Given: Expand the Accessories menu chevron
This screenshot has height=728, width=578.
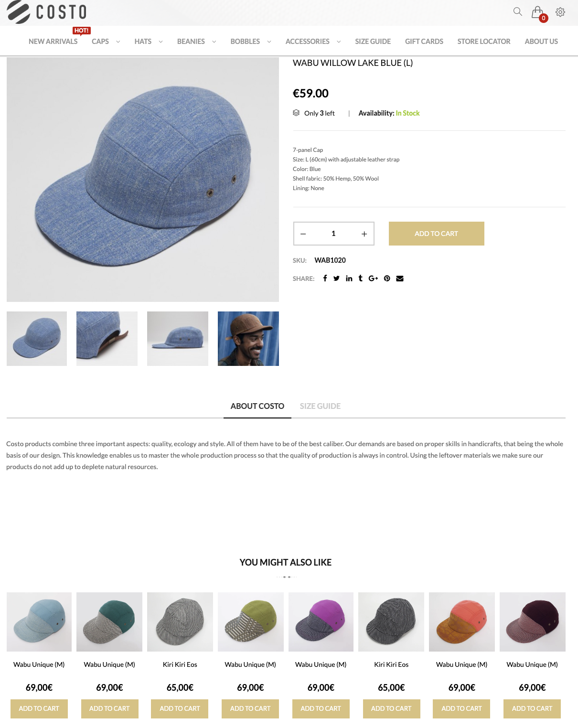Looking at the screenshot, I should [x=339, y=42].
